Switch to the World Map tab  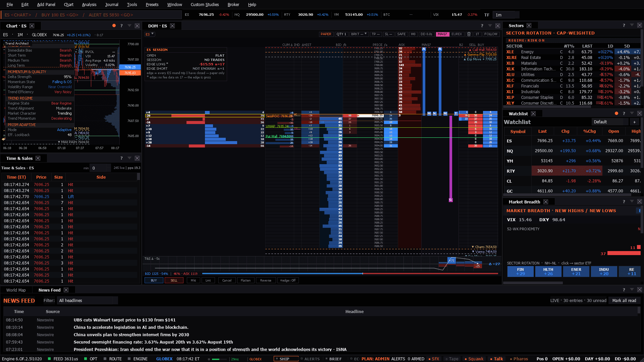[x=16, y=290]
